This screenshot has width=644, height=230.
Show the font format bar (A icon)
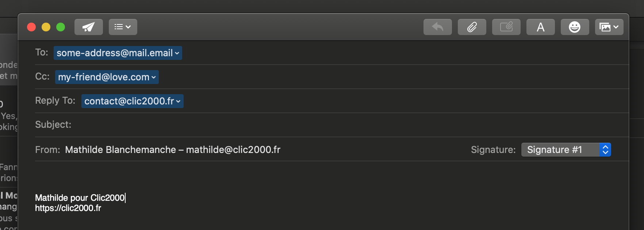pos(540,27)
